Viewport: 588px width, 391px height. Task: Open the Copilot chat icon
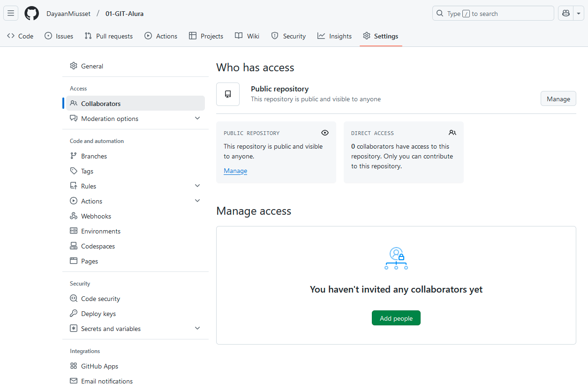click(x=566, y=14)
